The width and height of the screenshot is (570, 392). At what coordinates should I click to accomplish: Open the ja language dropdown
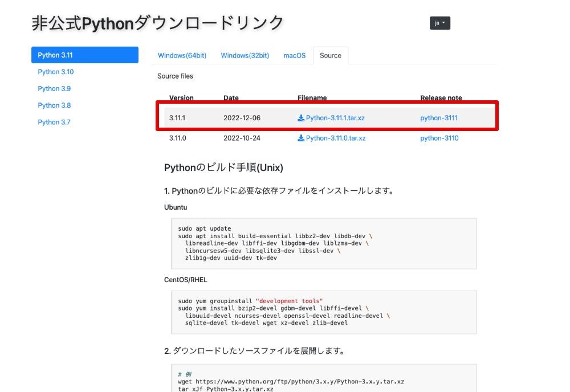(440, 23)
